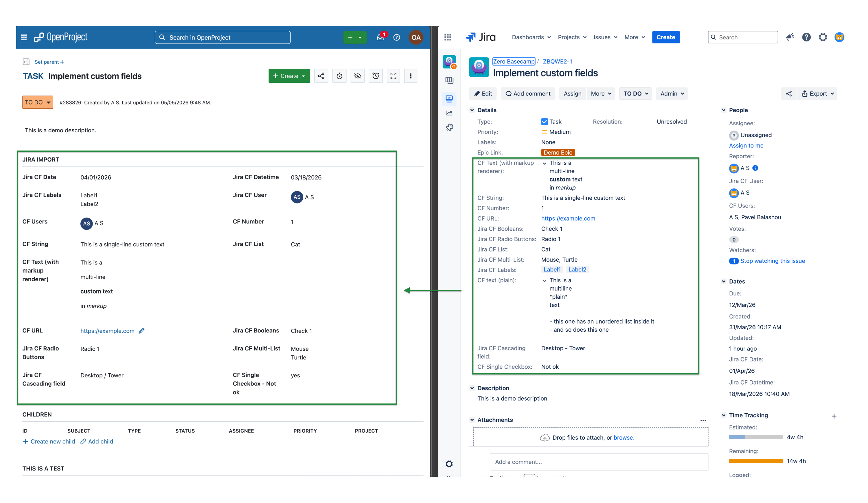
Task: Open the OpenProject modules grid menu
Action: (x=24, y=37)
